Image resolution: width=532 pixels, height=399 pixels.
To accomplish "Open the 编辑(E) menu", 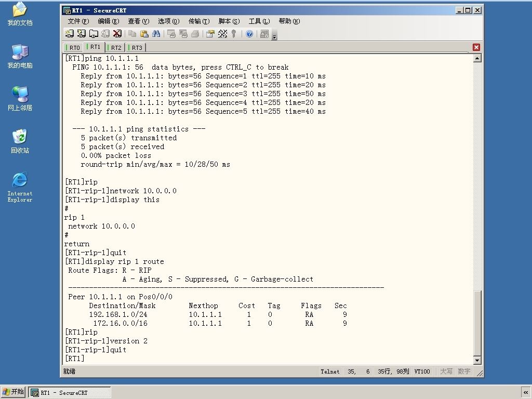I will pos(108,21).
